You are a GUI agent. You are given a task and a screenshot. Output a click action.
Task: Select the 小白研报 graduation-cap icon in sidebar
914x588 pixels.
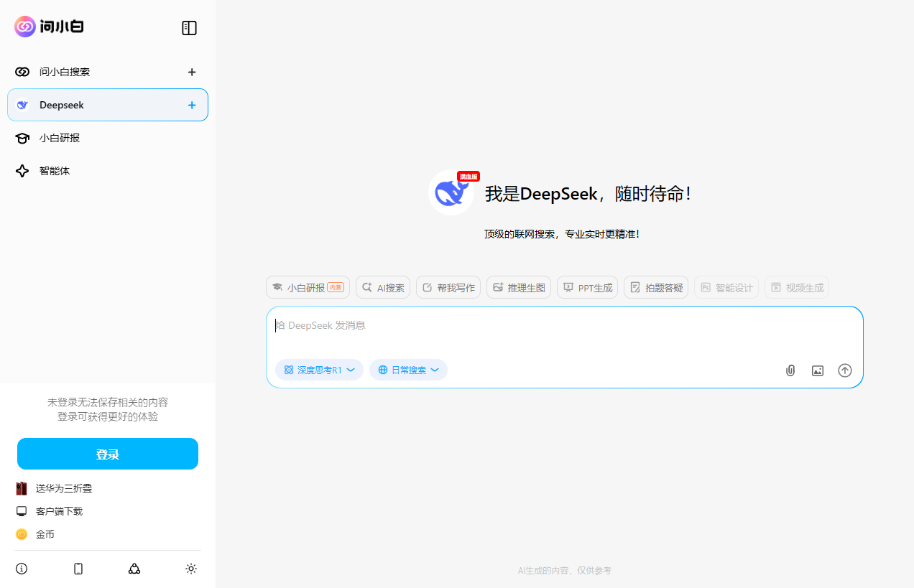pyautogui.click(x=22, y=138)
